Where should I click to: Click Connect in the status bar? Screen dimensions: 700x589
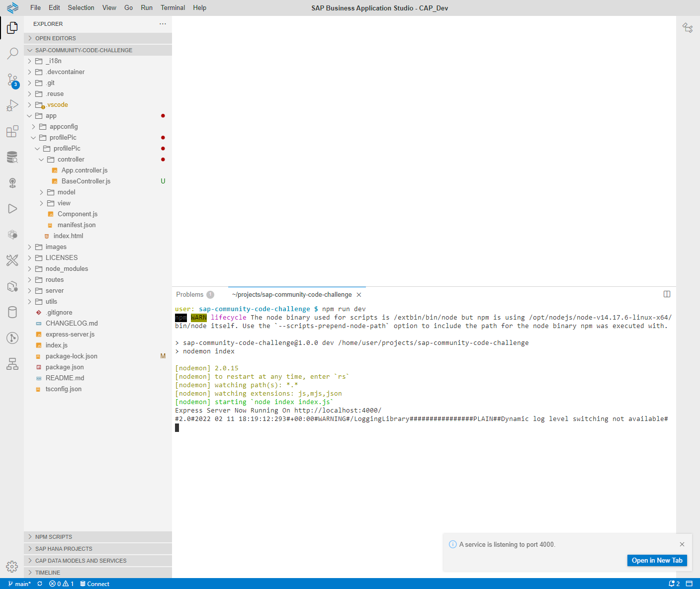point(94,584)
